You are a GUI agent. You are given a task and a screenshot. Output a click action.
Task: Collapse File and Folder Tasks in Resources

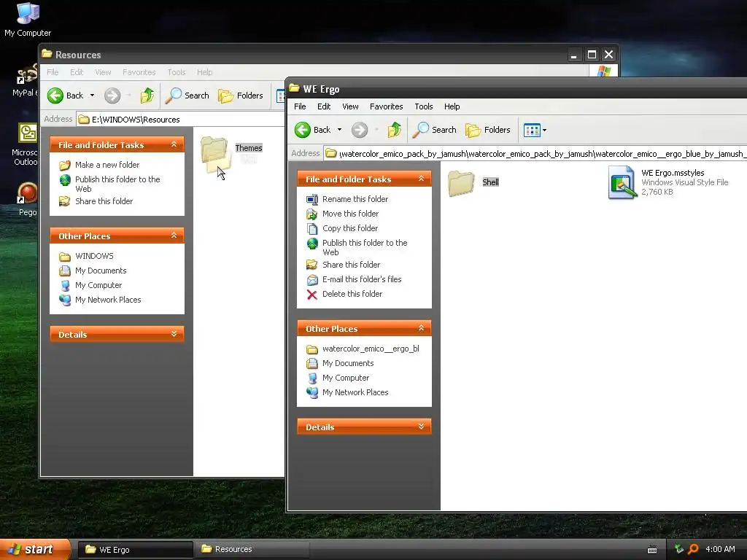coord(174,144)
